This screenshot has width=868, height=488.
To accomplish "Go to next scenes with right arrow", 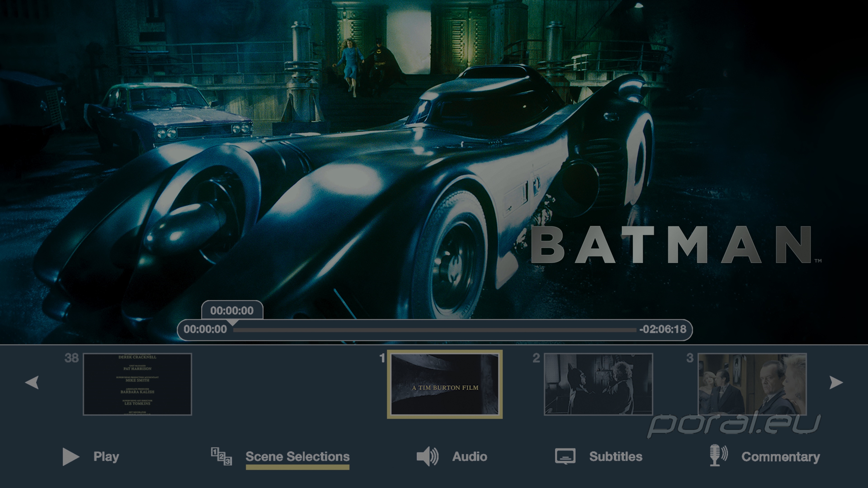I will (x=836, y=382).
